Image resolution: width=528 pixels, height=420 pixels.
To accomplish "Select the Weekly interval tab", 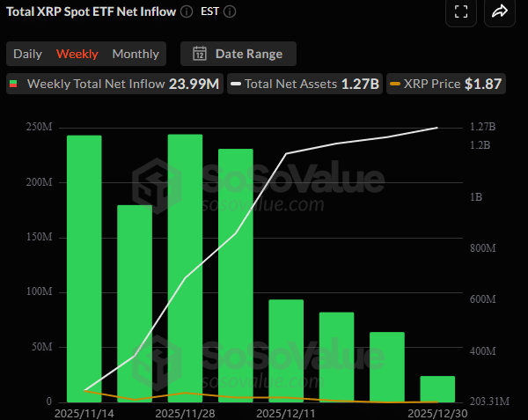I will tap(77, 54).
